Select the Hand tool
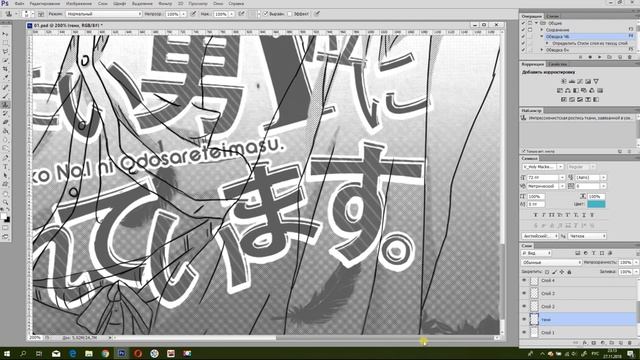Screen dimensions: 640x360 click(5, 193)
